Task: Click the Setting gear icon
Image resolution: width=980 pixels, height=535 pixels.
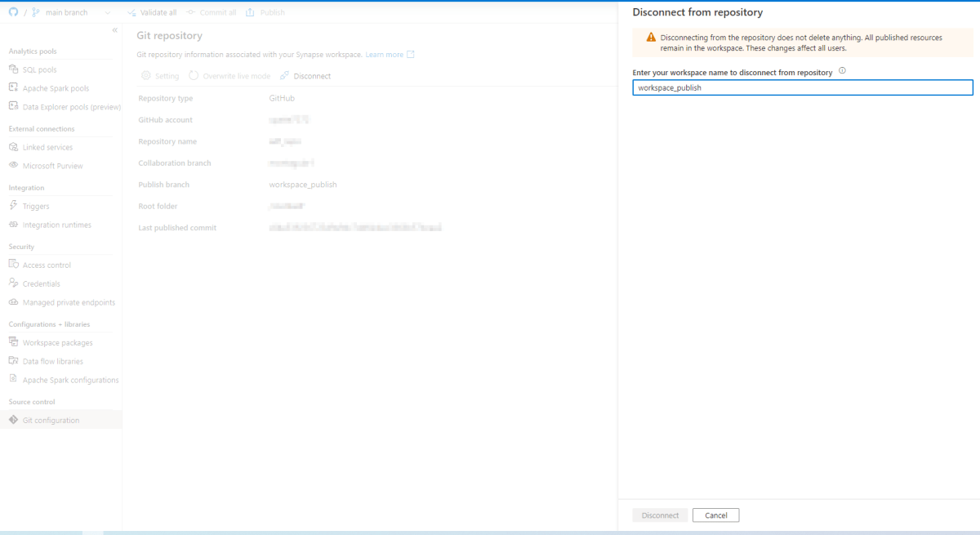Action: [146, 76]
